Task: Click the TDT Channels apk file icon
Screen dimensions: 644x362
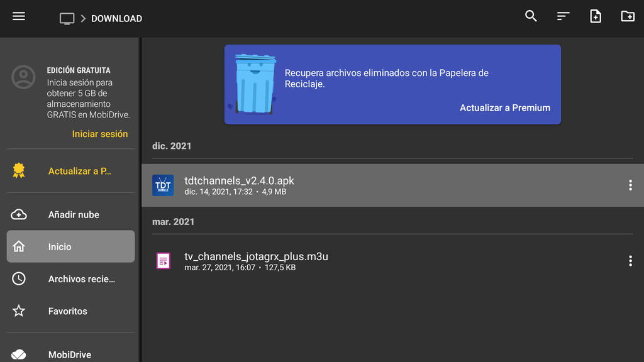Action: (x=163, y=185)
